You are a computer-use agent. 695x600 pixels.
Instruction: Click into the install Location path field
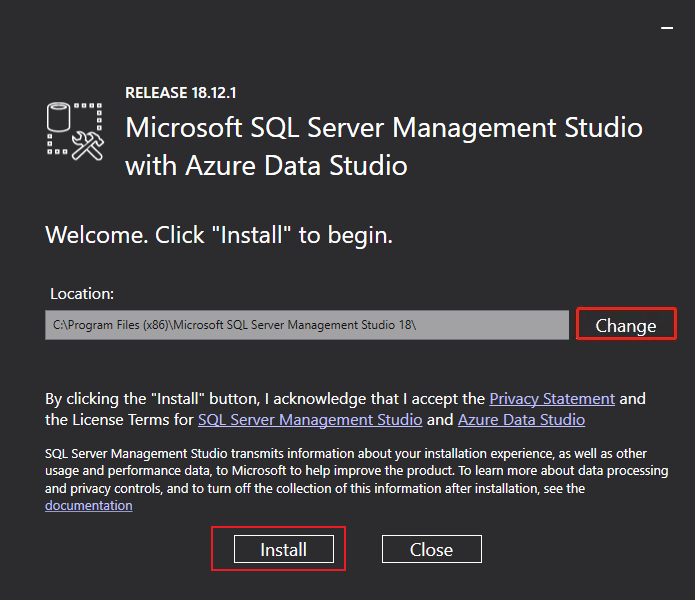click(x=306, y=325)
